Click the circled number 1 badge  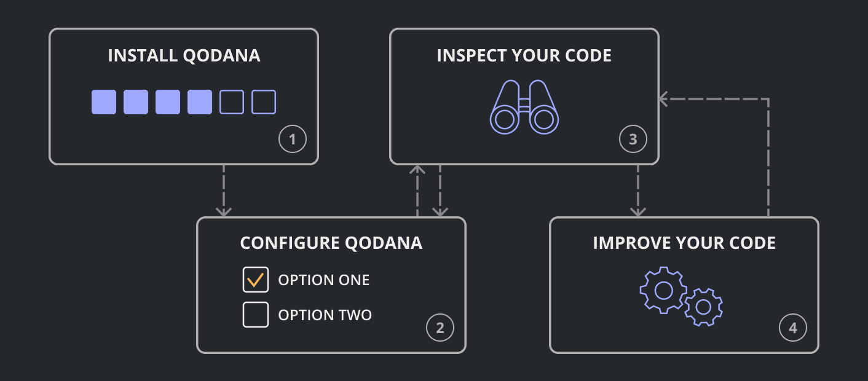click(x=293, y=139)
